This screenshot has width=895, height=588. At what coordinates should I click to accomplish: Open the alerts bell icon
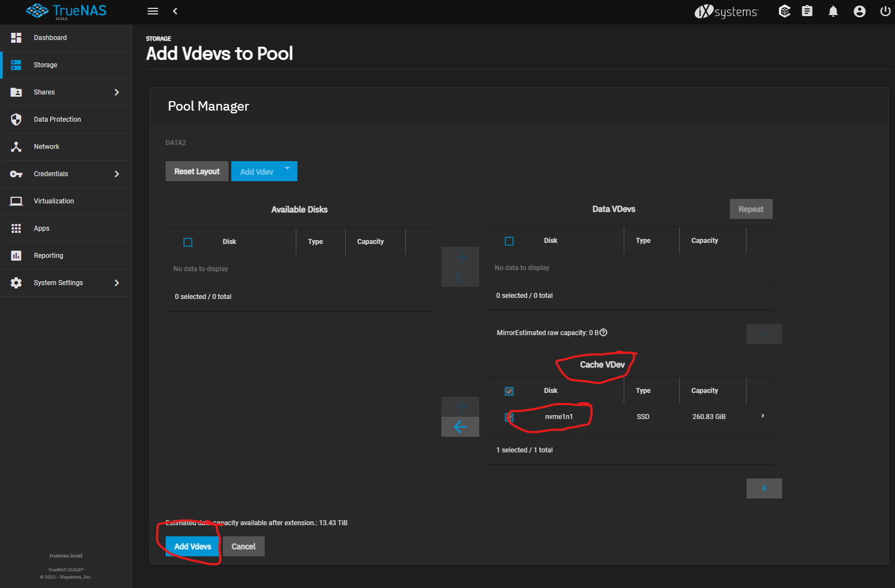(833, 11)
